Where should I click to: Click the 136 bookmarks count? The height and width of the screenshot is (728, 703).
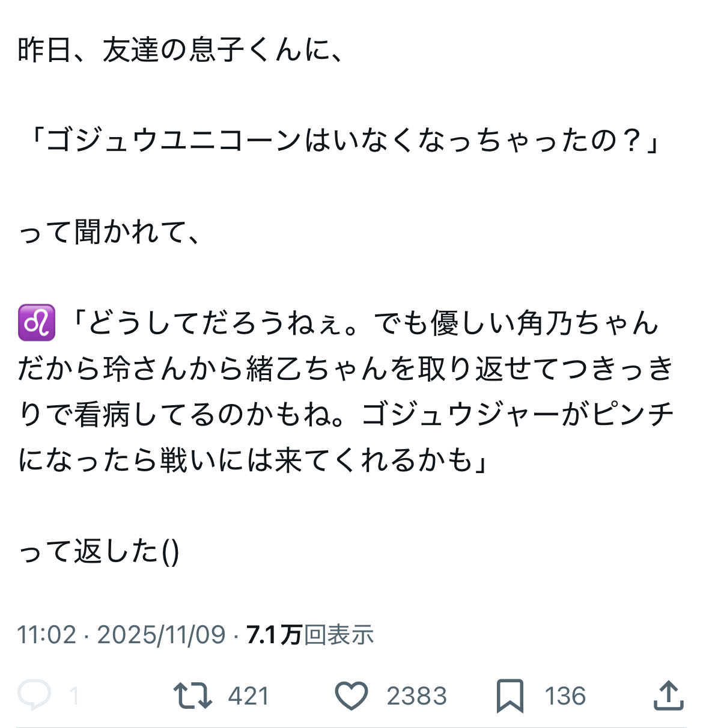point(565,696)
